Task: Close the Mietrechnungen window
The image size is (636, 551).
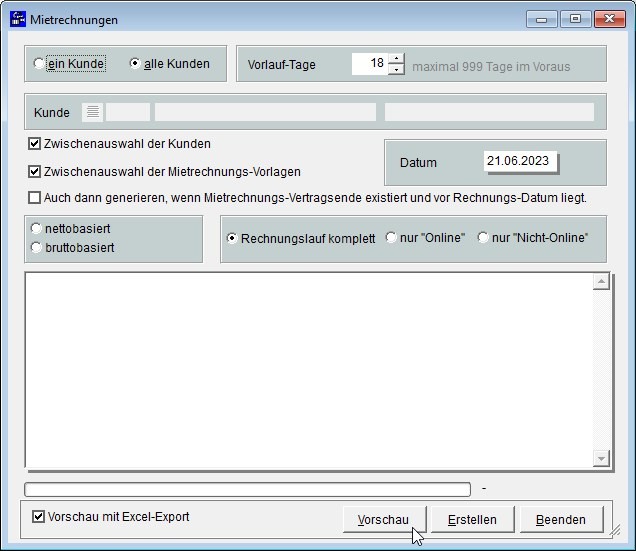Action: pos(610,19)
